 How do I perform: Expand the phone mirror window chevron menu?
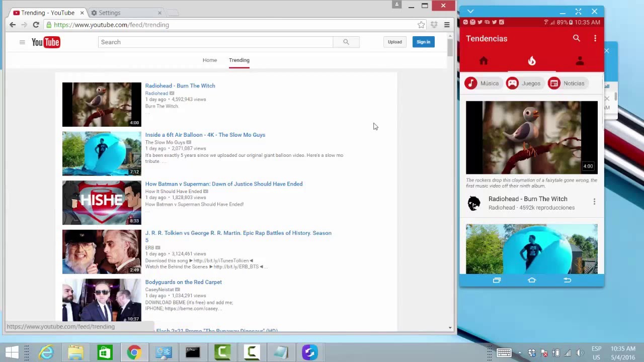[470, 11]
